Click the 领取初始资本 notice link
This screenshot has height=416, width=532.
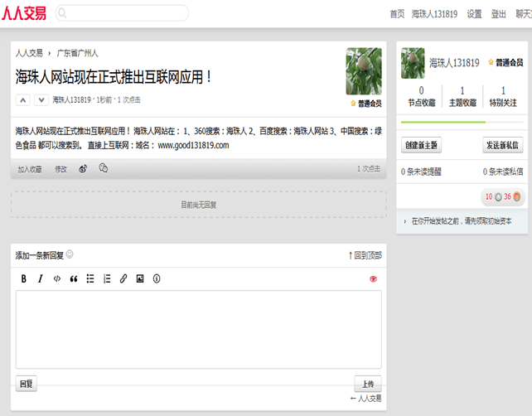(x=462, y=221)
